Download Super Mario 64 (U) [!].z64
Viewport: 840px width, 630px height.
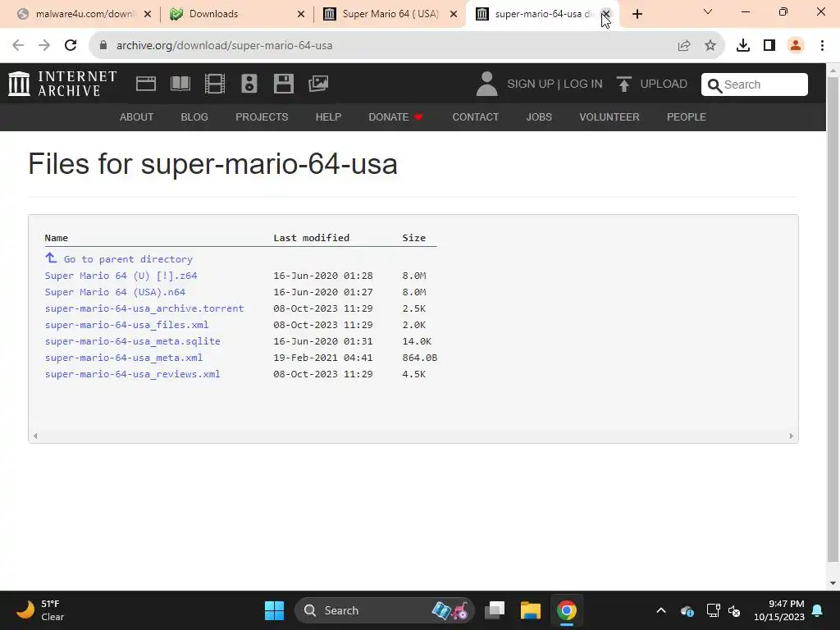click(x=121, y=276)
